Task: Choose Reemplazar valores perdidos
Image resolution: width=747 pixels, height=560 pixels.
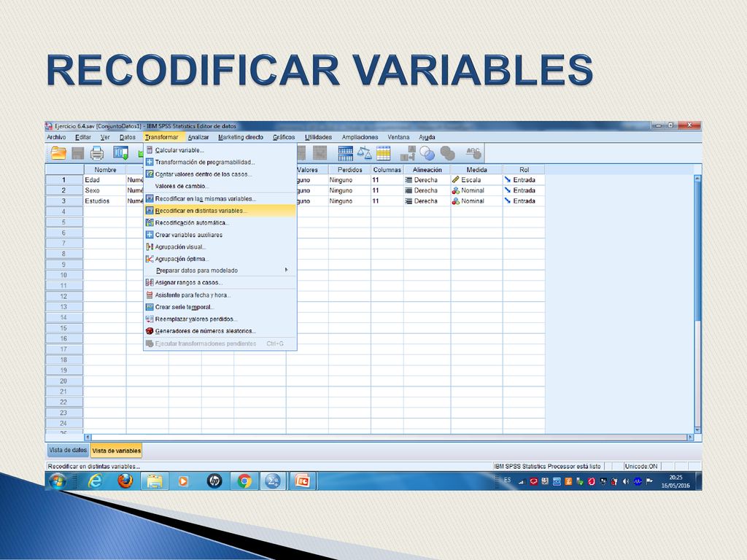Action: coord(220,319)
